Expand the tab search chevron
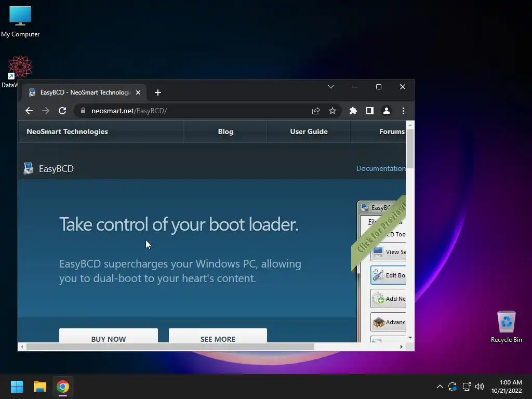This screenshot has width=532, height=399. pos(331,87)
